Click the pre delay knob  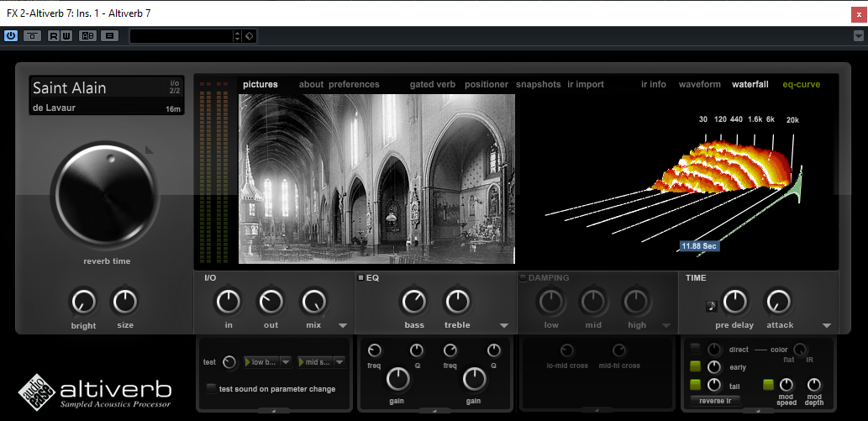tap(735, 302)
